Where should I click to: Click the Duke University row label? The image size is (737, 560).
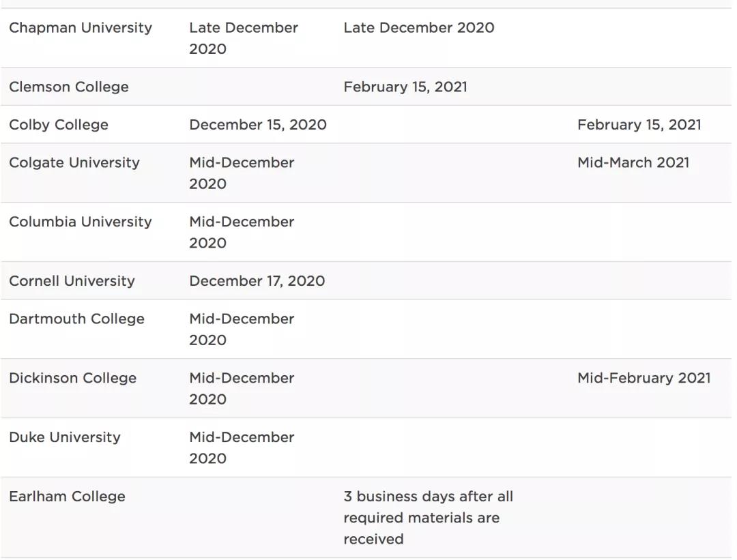[65, 437]
